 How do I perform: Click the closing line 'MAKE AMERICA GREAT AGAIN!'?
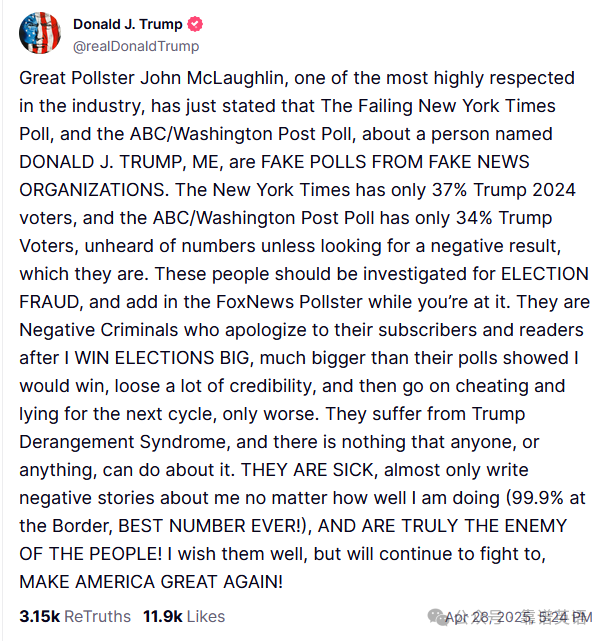pos(151,582)
